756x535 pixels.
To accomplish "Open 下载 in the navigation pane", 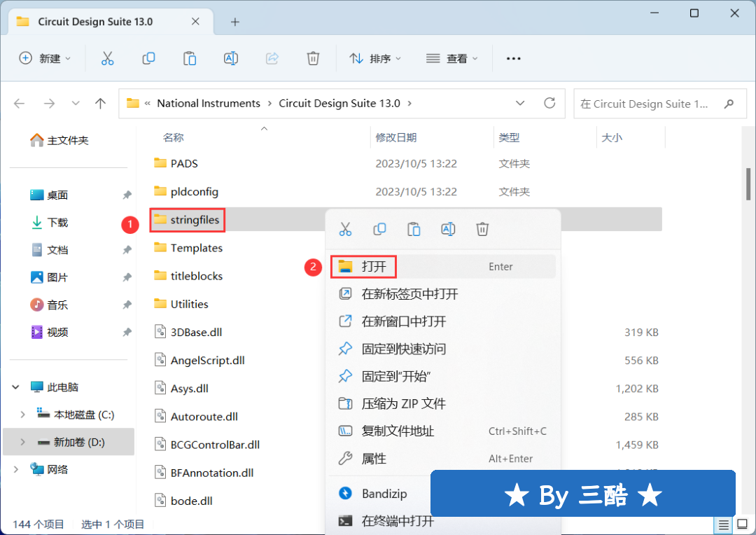I will tap(49, 223).
